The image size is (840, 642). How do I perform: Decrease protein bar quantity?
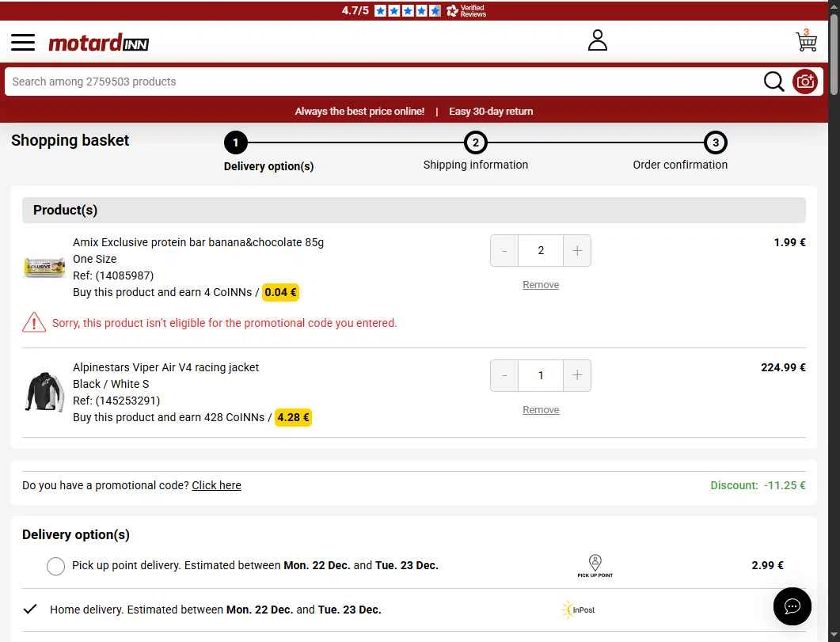click(504, 251)
